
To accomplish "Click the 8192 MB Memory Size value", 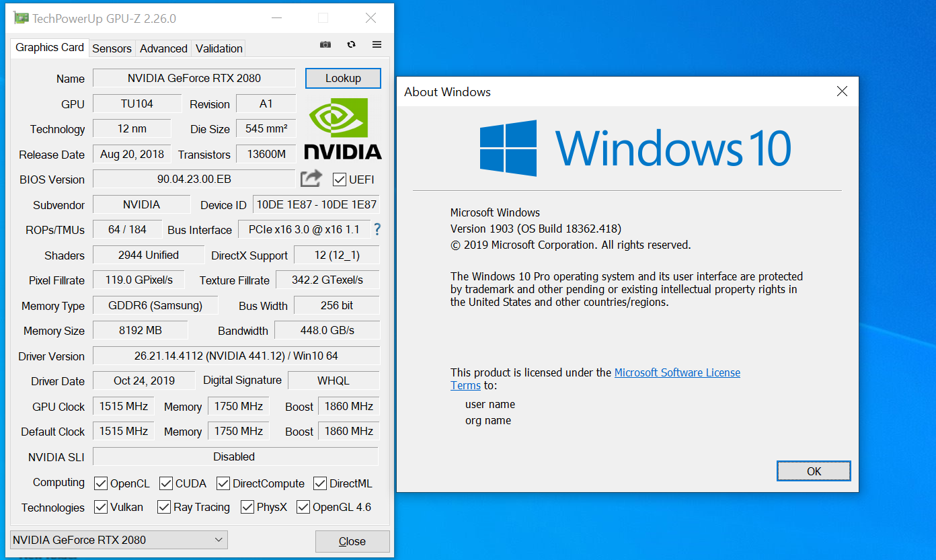I will click(140, 330).
